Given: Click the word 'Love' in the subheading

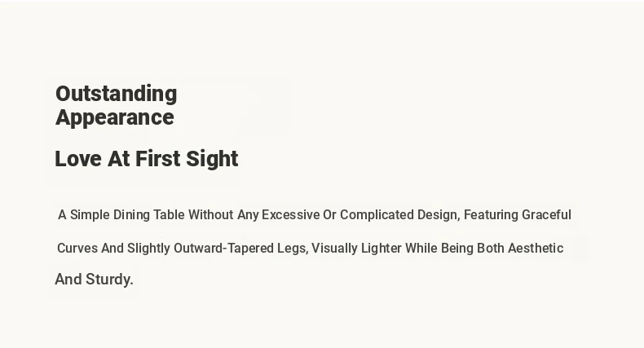Looking at the screenshot, I should [78, 159].
